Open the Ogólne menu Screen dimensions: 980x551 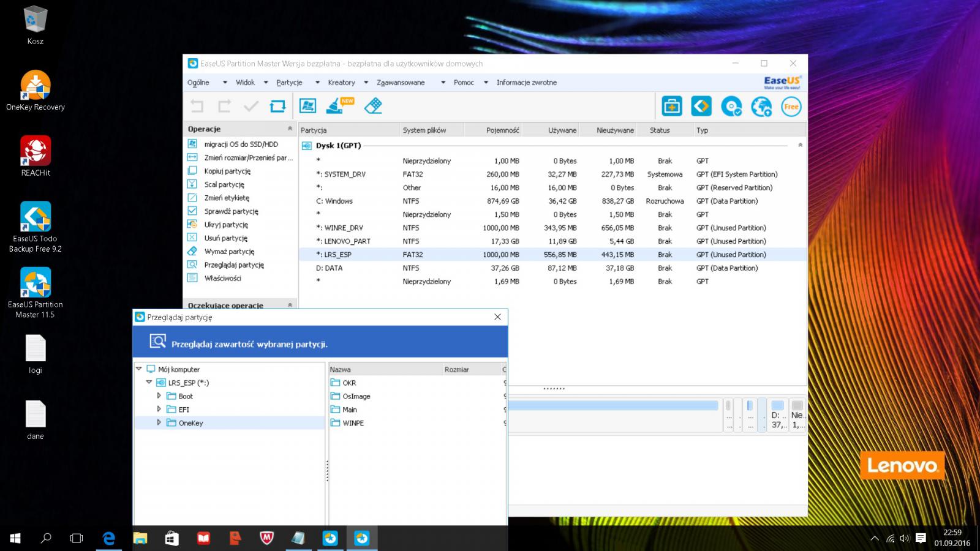click(x=198, y=82)
